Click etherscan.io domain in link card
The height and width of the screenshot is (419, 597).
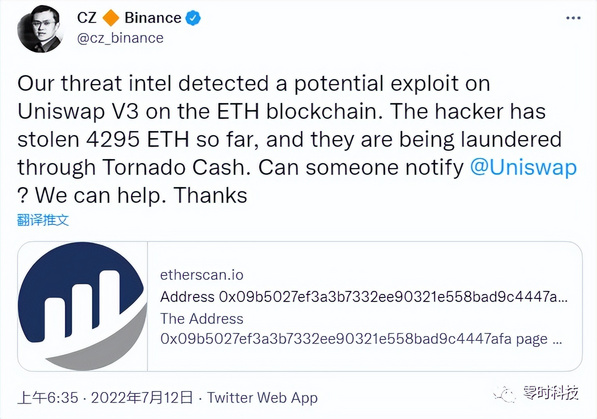pos(202,275)
